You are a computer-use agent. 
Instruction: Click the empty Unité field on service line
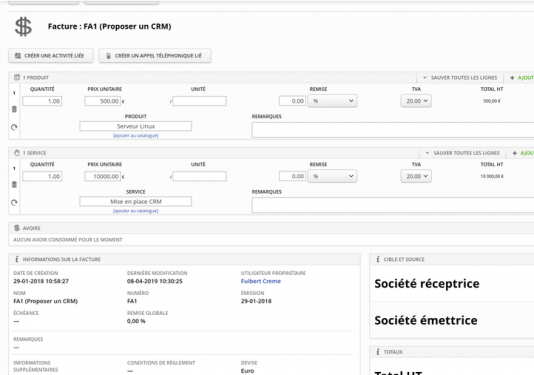tap(200, 176)
